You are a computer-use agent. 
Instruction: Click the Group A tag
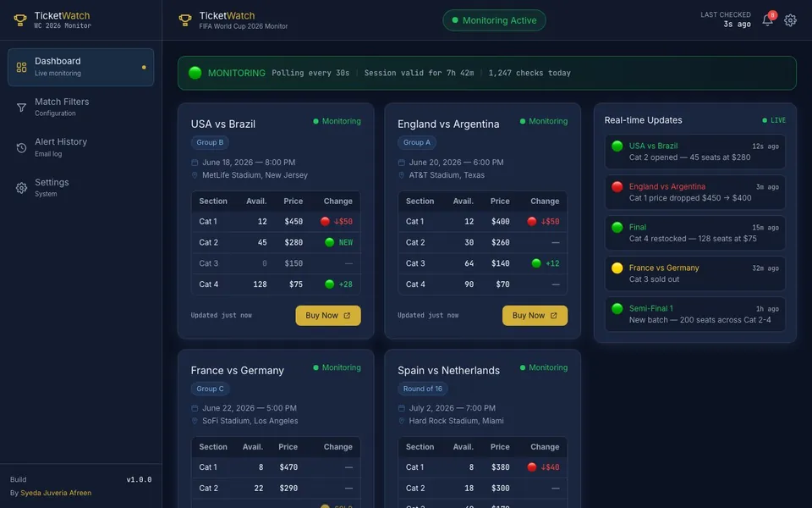point(417,142)
